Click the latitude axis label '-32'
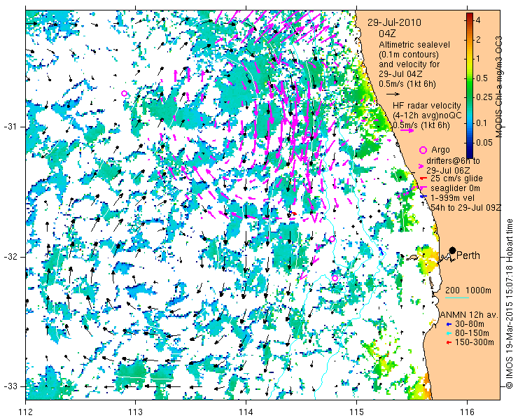 [10, 257]
